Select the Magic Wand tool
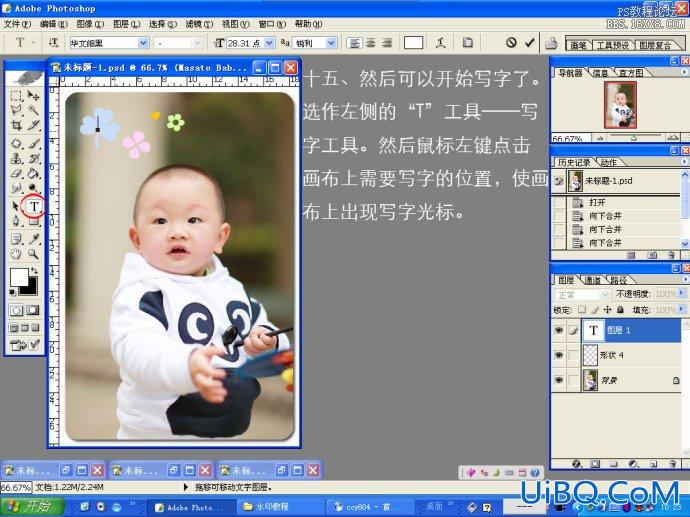The height and width of the screenshot is (517, 690). (33, 110)
